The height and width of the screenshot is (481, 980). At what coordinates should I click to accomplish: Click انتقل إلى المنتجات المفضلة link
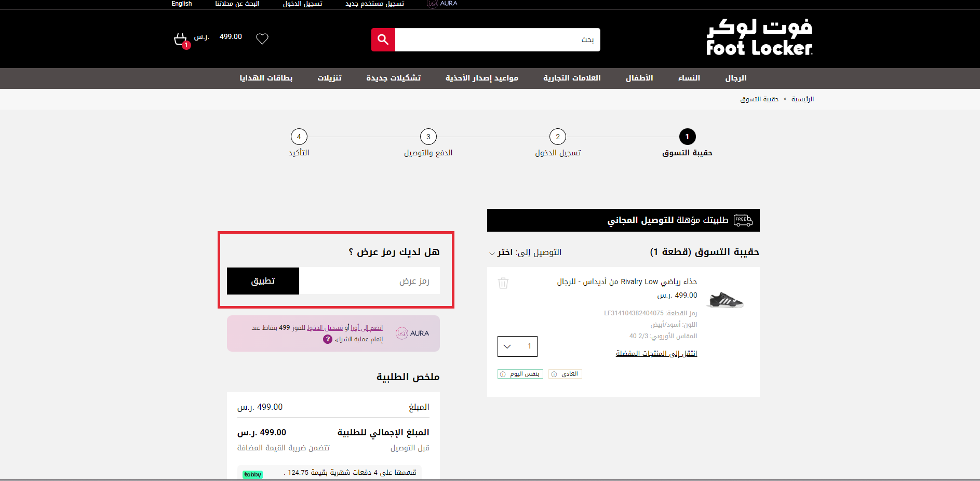pyautogui.click(x=656, y=354)
